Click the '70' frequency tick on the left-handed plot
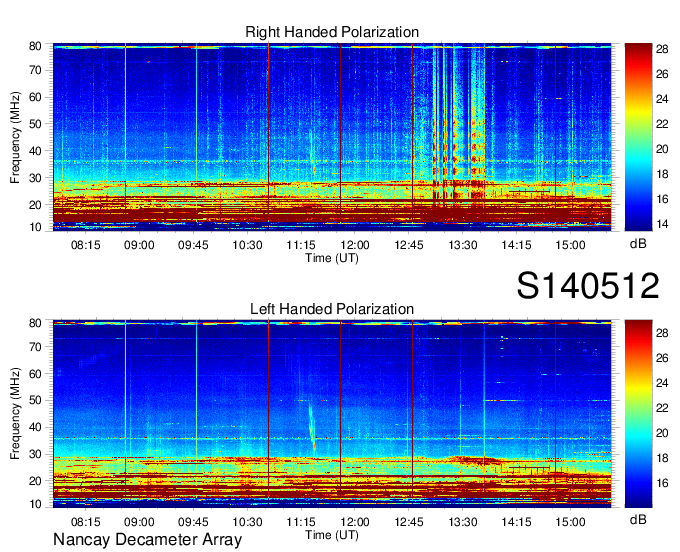 coord(35,347)
